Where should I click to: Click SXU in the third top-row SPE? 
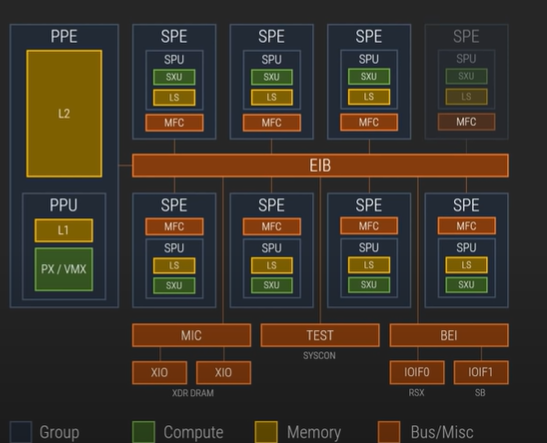369,76
